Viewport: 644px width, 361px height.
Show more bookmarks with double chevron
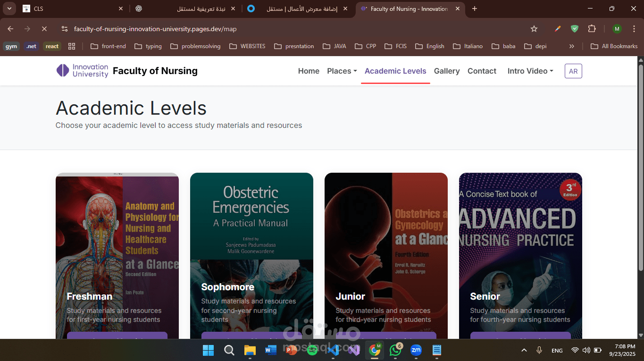pos(572,46)
